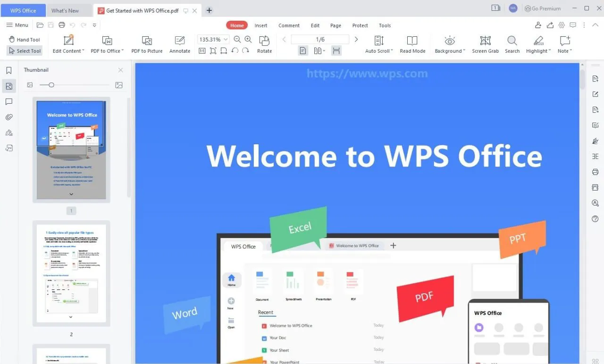The width and height of the screenshot is (604, 364).
Task: Zoom in using the magnifier plus icon
Action: click(x=248, y=40)
